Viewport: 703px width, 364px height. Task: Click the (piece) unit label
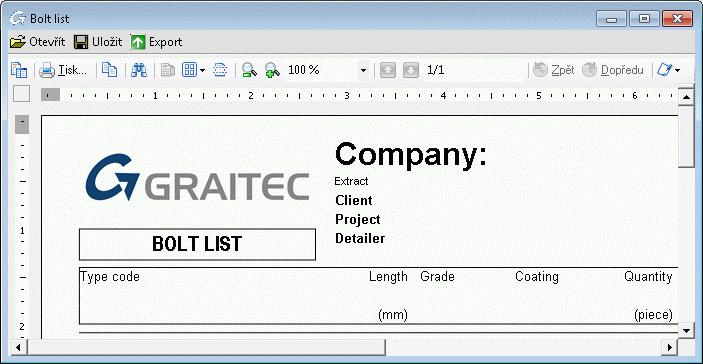pos(653,315)
